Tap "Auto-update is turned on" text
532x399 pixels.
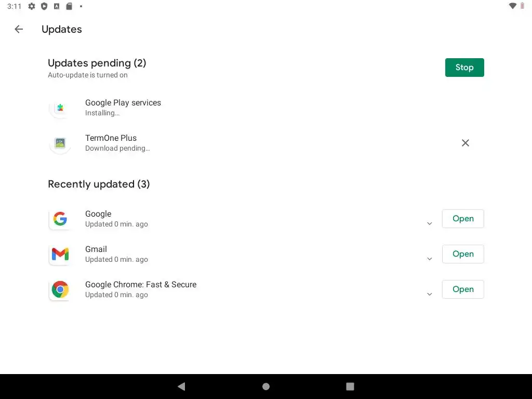coord(87,75)
